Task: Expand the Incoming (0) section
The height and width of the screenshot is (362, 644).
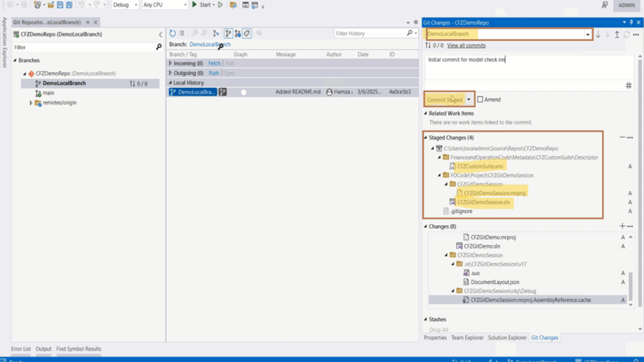Action: 170,63
